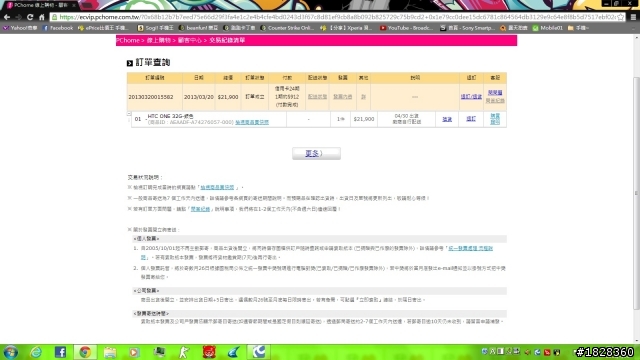Reload the page with the refresh icon
The image size is (640, 360).
(30, 17)
